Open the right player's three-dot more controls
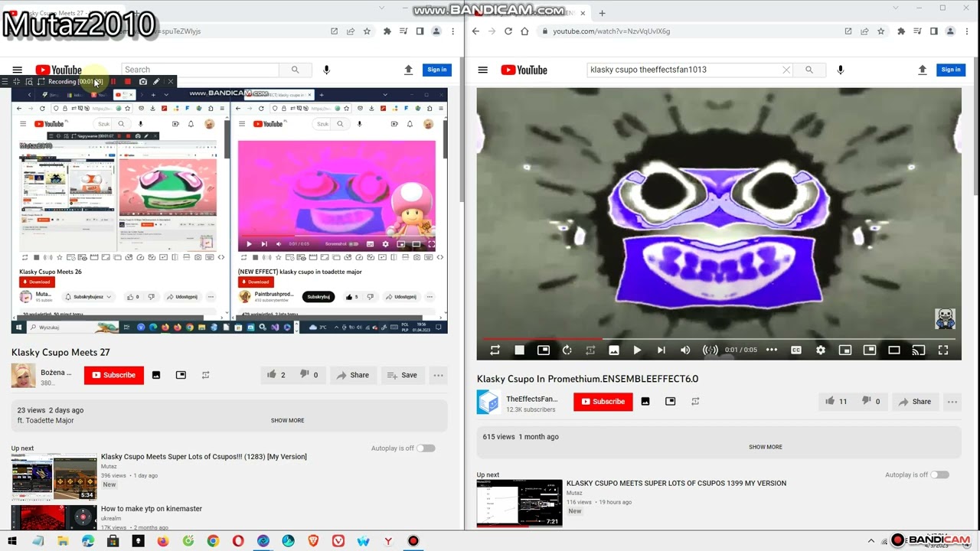 772,350
